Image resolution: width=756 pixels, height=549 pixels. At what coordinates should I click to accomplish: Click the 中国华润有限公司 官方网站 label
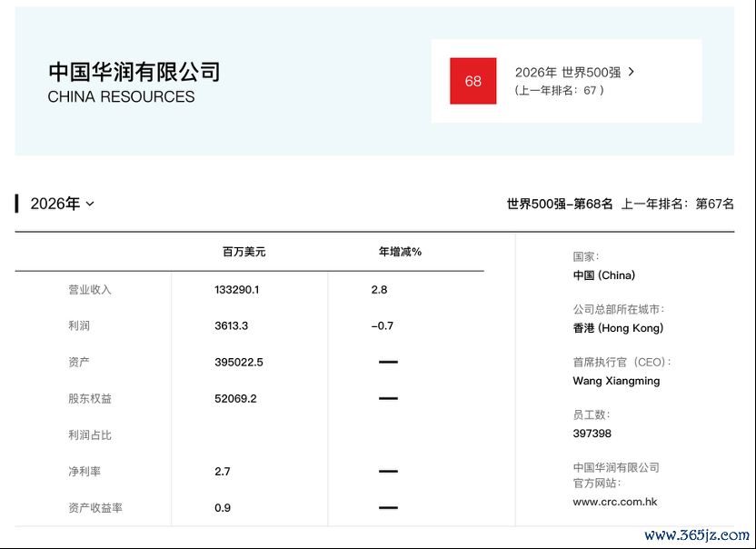[616, 475]
